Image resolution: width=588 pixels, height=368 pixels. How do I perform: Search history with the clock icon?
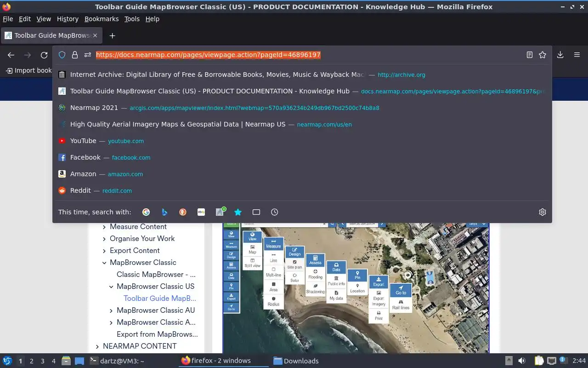tap(275, 212)
